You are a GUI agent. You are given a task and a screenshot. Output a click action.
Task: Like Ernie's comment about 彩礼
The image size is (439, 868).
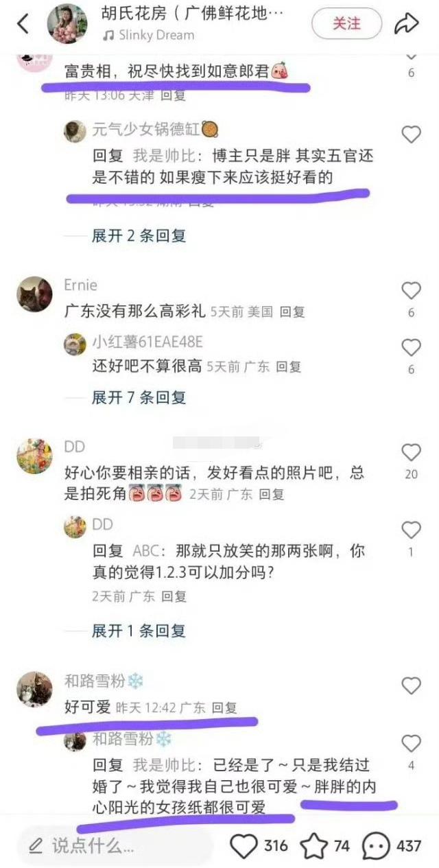point(411,291)
